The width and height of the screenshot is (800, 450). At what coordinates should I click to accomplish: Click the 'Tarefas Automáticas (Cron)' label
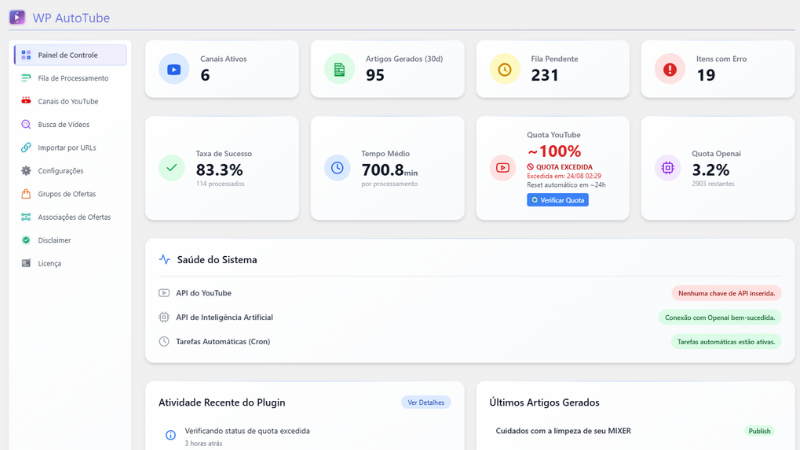pos(223,341)
